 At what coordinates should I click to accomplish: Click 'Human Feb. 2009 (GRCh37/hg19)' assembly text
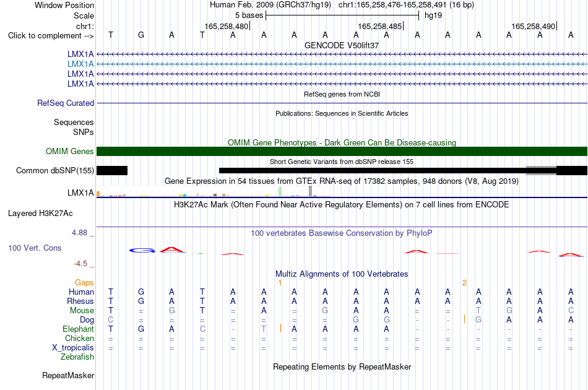(x=270, y=5)
